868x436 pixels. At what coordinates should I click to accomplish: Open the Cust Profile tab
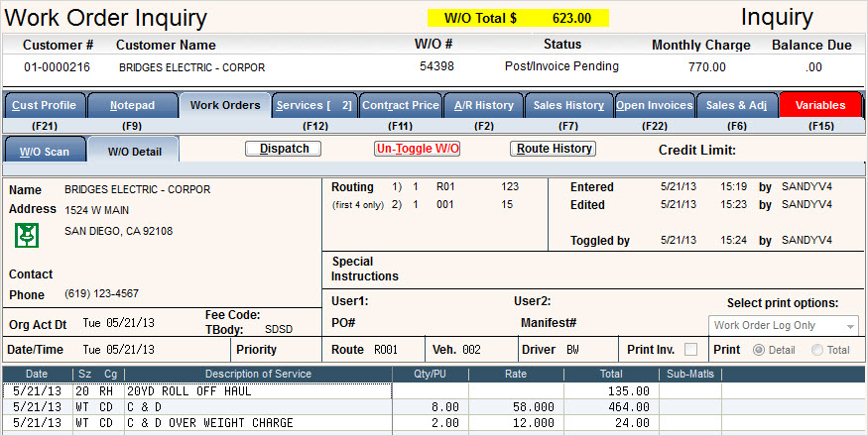(x=45, y=105)
